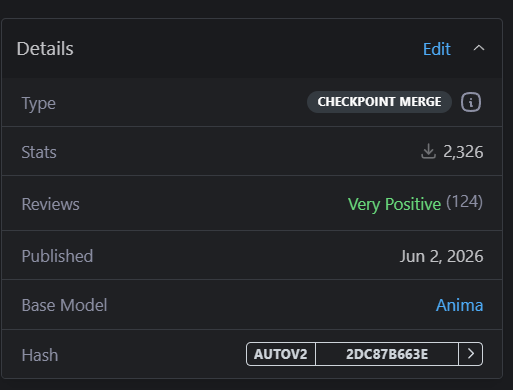Select the Type row label
513x390 pixels.
pyautogui.click(x=39, y=103)
